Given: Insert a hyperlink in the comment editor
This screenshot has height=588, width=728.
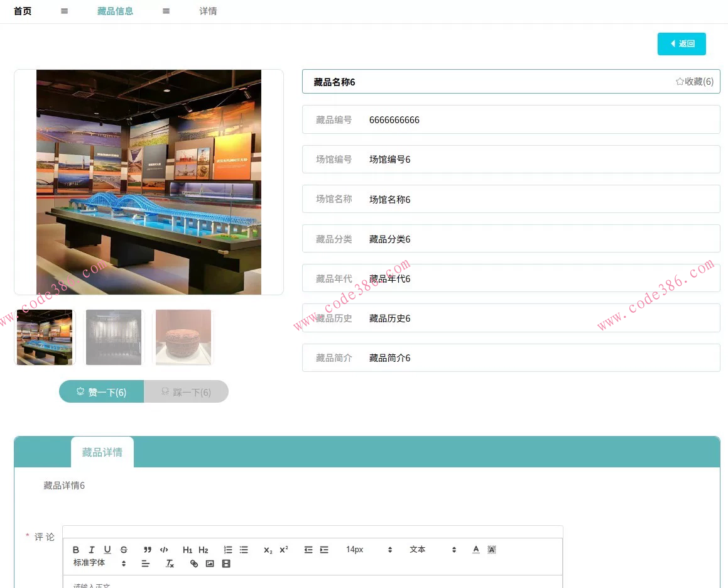Looking at the screenshot, I should pos(193,563).
